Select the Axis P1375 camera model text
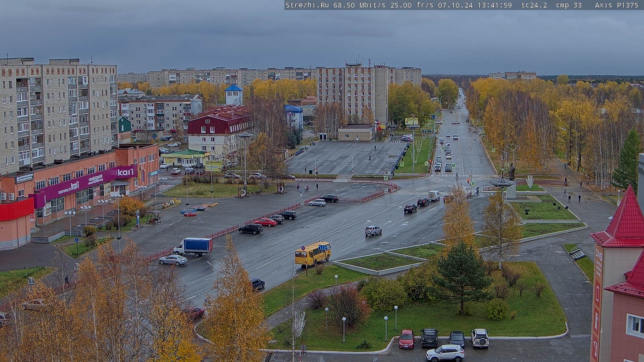Screen dimensions: 644x362 [616, 5]
